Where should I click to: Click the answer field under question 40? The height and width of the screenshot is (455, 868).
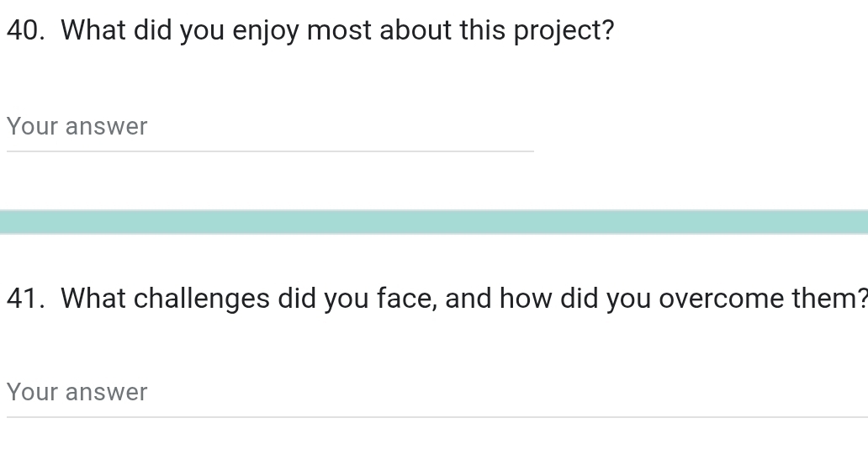pos(269,127)
